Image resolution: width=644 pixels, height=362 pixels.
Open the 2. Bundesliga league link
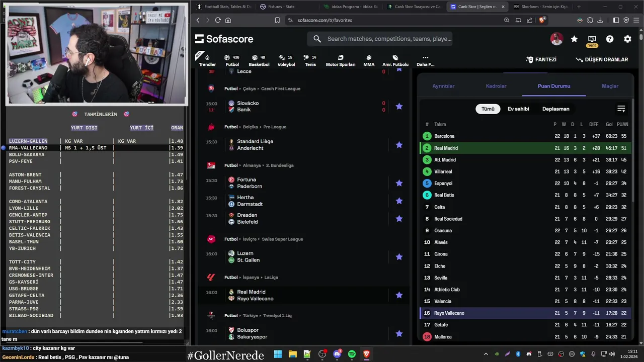(281, 165)
